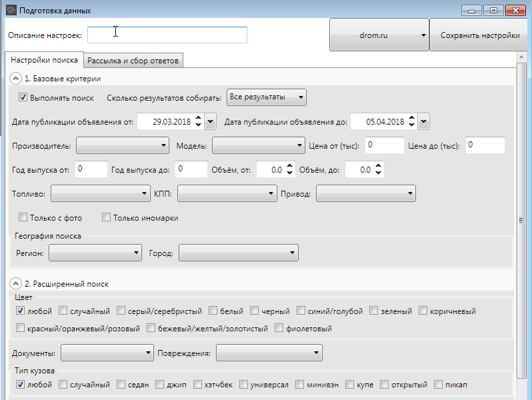Check купе body type
Screen dimensions: 532x400
349,384
